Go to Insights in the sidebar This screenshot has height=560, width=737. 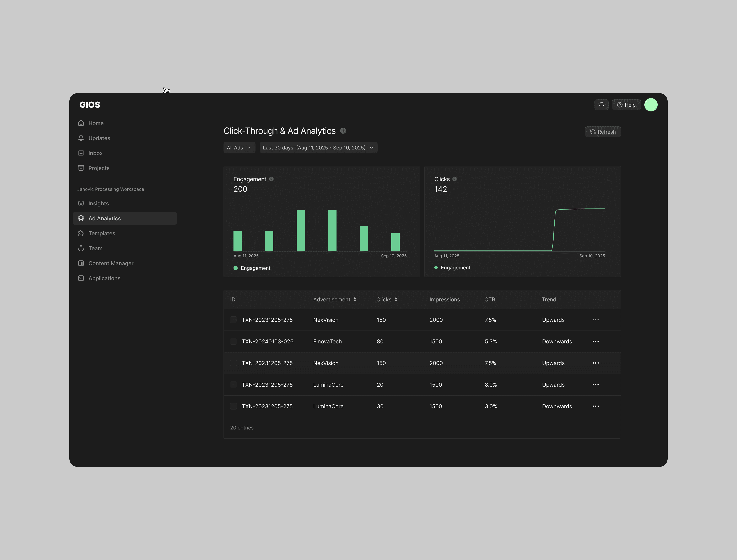[98, 203]
